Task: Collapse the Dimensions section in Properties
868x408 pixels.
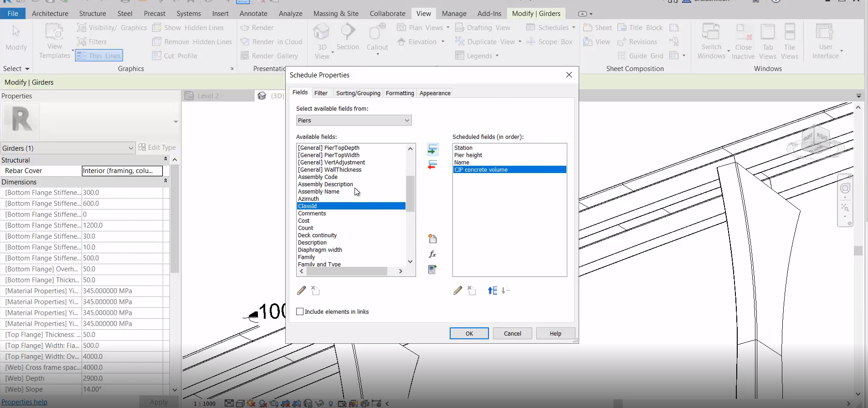Action: (x=165, y=181)
